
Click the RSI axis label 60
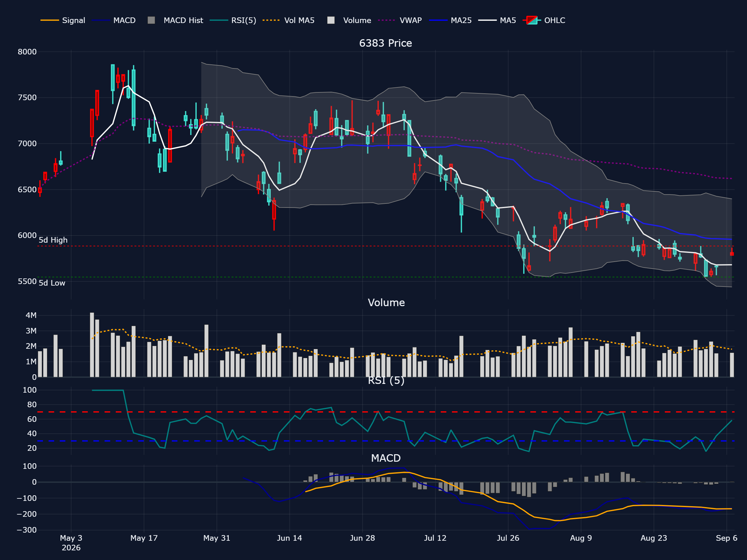(32, 419)
